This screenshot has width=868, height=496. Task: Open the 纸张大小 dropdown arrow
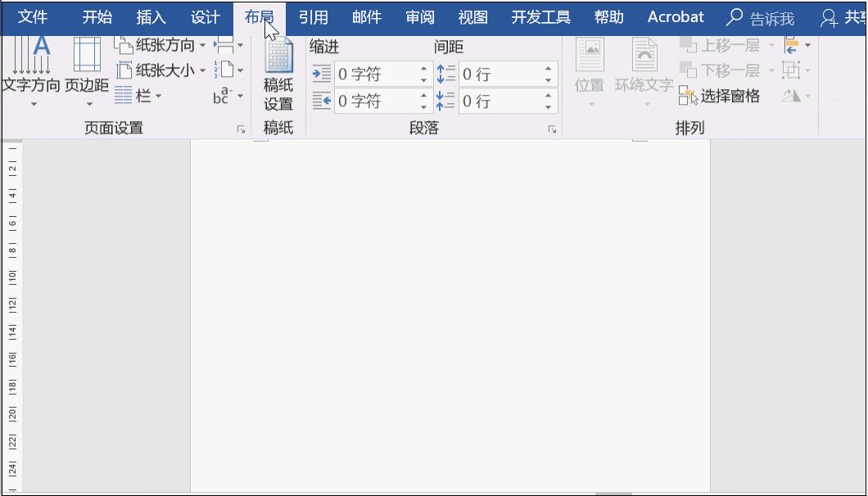(201, 70)
